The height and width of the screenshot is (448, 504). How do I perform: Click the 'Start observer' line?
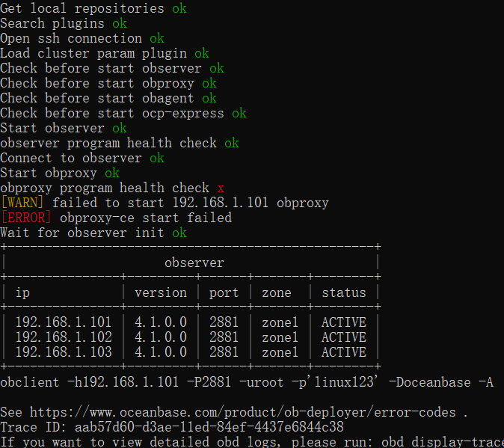tap(64, 128)
